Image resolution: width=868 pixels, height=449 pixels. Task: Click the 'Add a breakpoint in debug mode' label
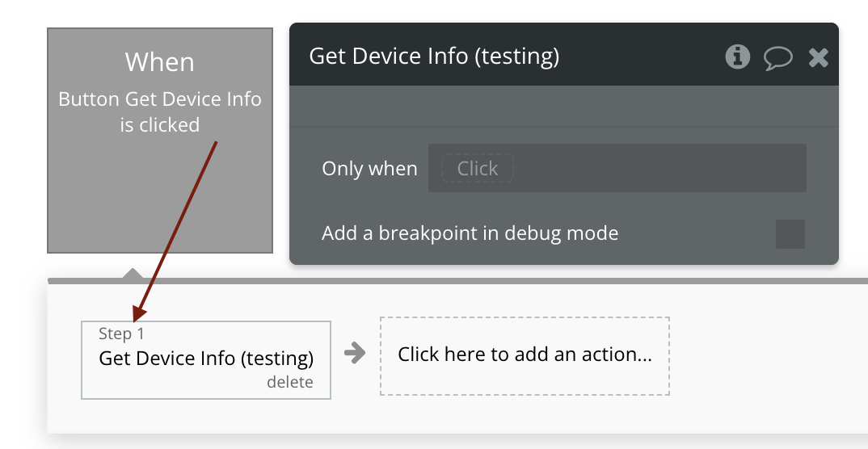[470, 233]
